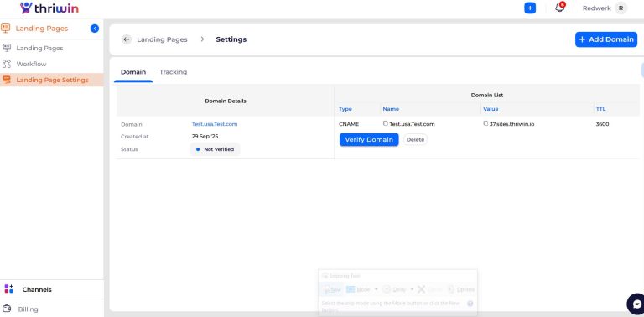Collapse the sidebar with the blue chevron

click(x=95, y=29)
